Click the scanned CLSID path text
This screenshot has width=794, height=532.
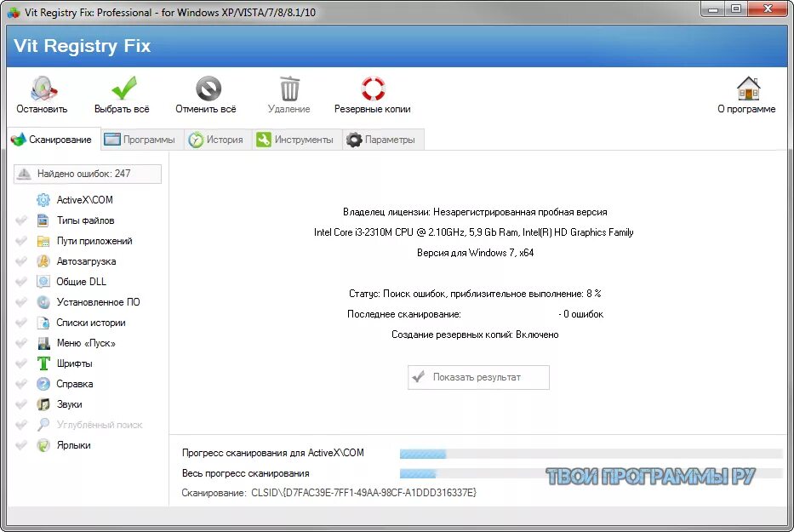(x=363, y=493)
